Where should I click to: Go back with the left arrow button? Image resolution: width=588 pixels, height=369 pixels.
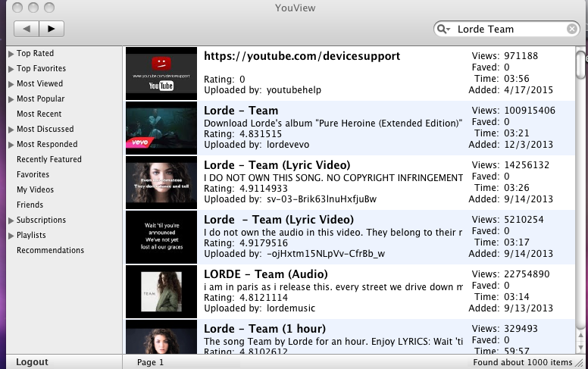(27, 29)
